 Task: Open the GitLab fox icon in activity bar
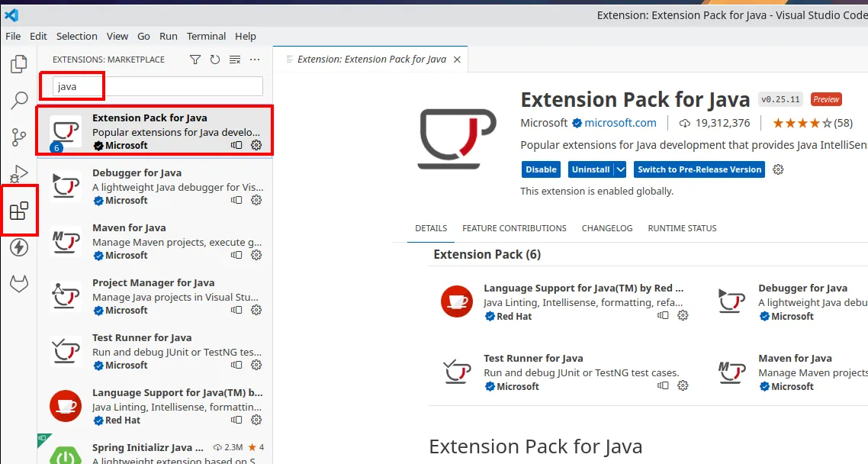19,283
